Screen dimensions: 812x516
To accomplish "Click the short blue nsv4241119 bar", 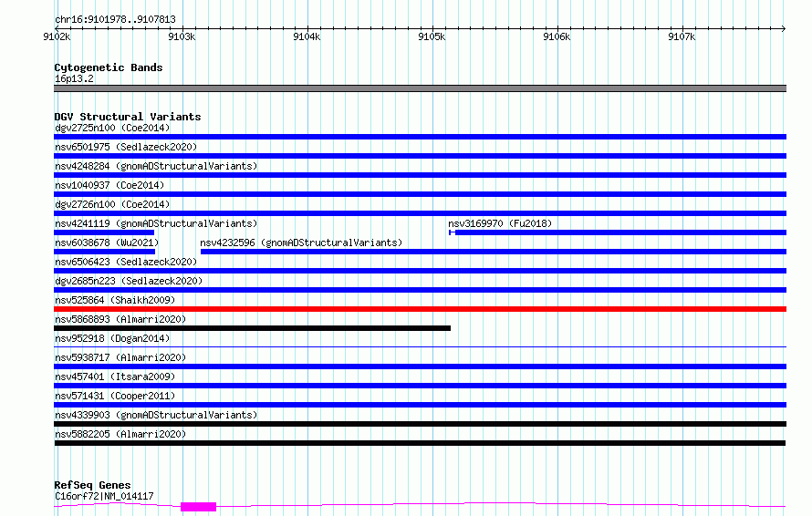I will point(104,232).
